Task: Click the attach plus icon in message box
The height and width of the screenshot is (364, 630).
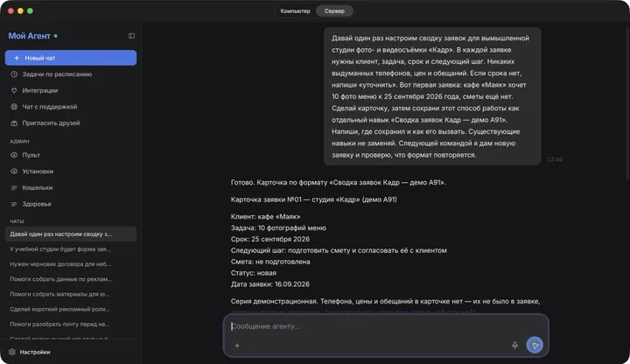Action: (x=237, y=345)
